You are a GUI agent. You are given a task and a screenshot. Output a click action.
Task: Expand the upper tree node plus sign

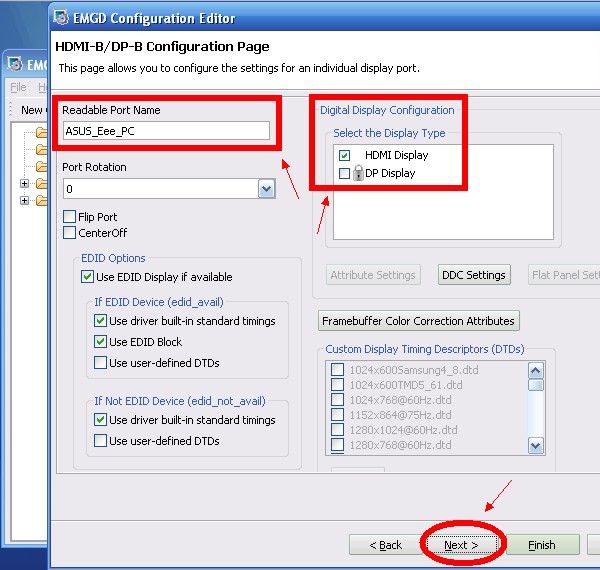[24, 184]
